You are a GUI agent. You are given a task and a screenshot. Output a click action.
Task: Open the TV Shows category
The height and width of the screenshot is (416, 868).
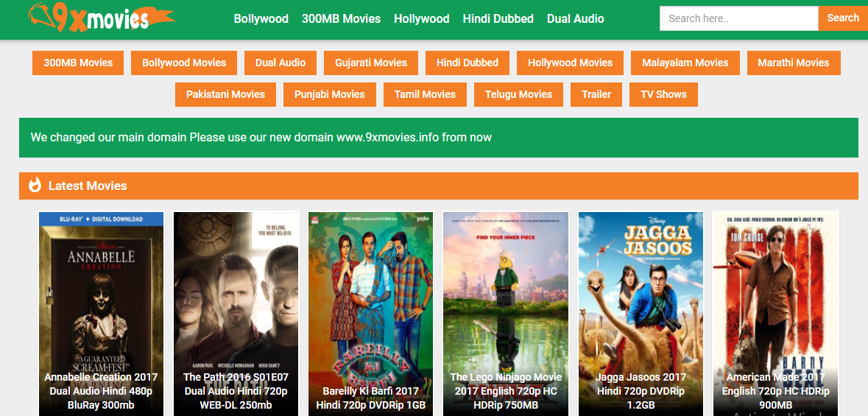click(664, 94)
